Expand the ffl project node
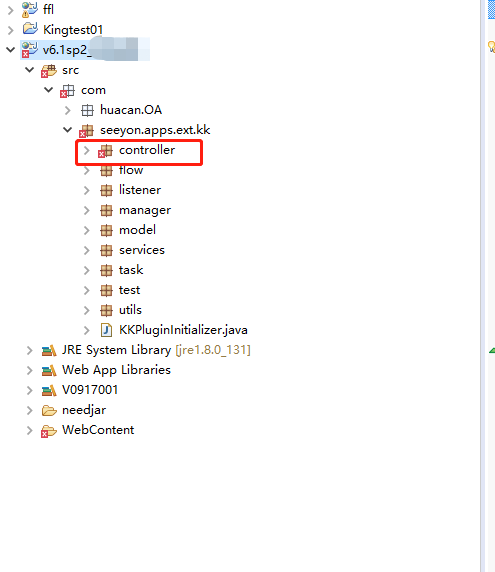 (x=11, y=10)
